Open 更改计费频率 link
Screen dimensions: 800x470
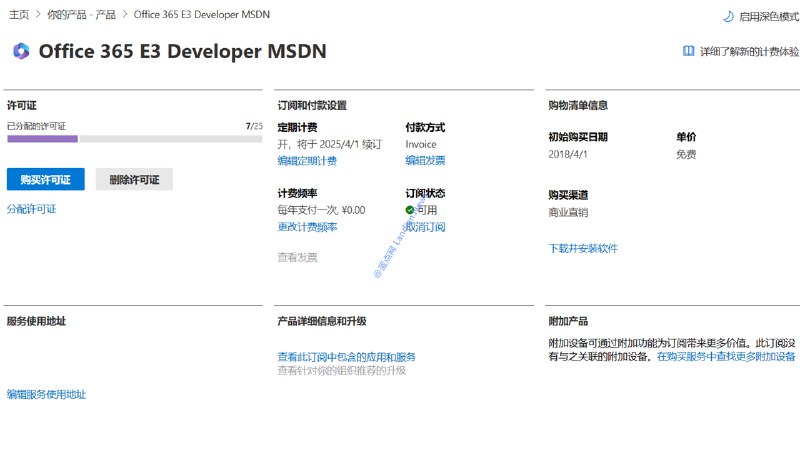click(x=307, y=227)
